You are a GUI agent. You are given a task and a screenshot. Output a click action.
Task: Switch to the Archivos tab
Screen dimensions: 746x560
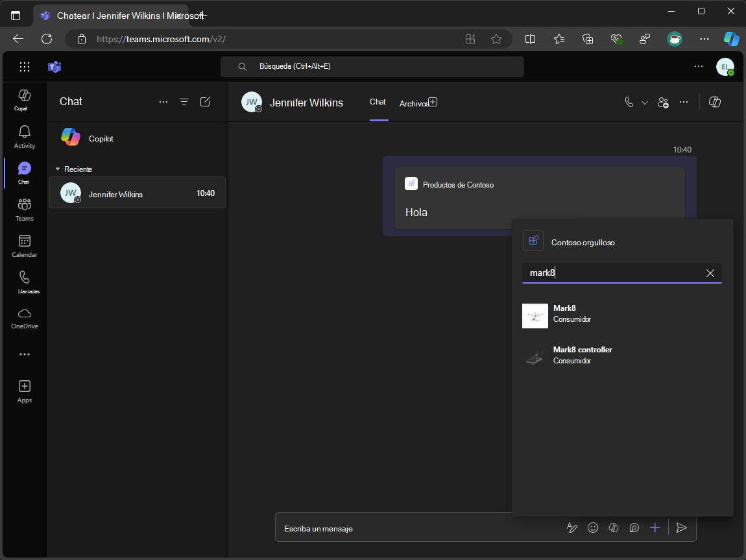tap(414, 104)
